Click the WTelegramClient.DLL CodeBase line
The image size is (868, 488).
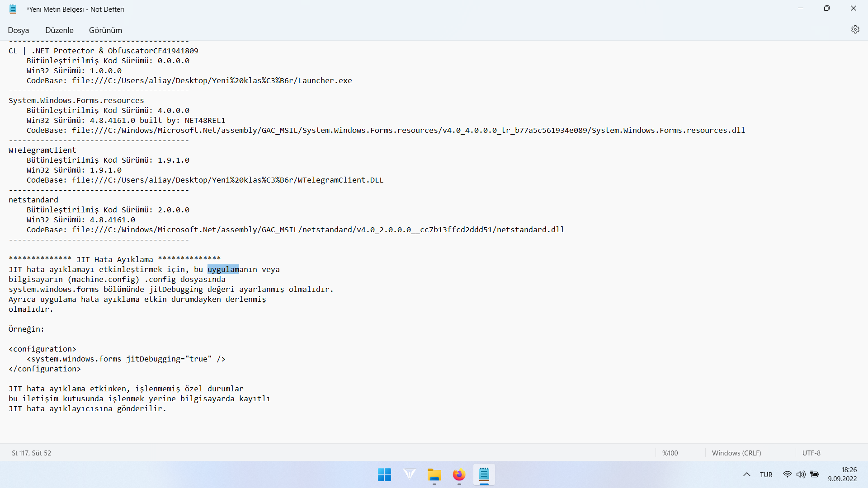pyautogui.click(x=205, y=180)
